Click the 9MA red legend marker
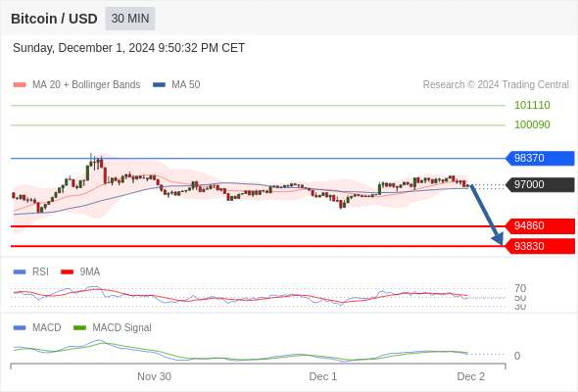The image size is (578, 392). click(67, 272)
